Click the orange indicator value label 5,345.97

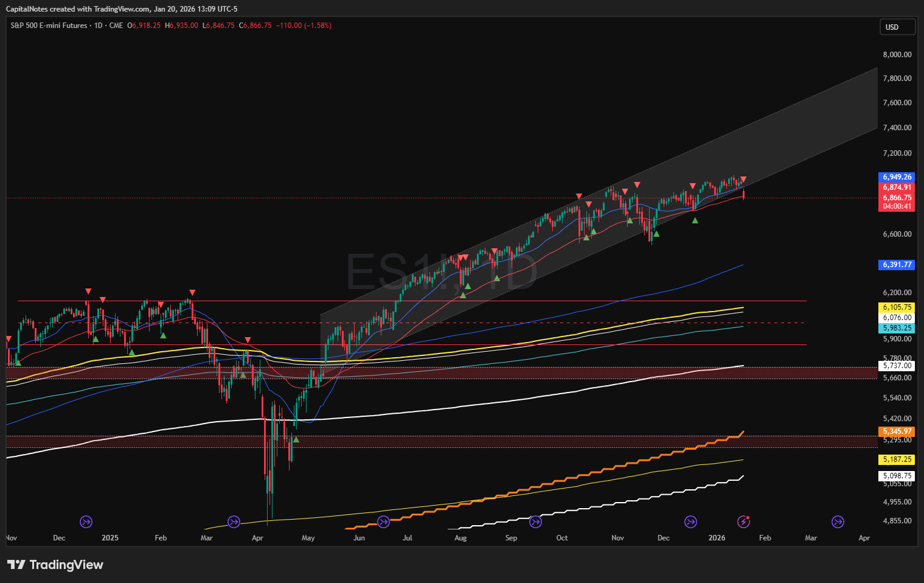897,431
